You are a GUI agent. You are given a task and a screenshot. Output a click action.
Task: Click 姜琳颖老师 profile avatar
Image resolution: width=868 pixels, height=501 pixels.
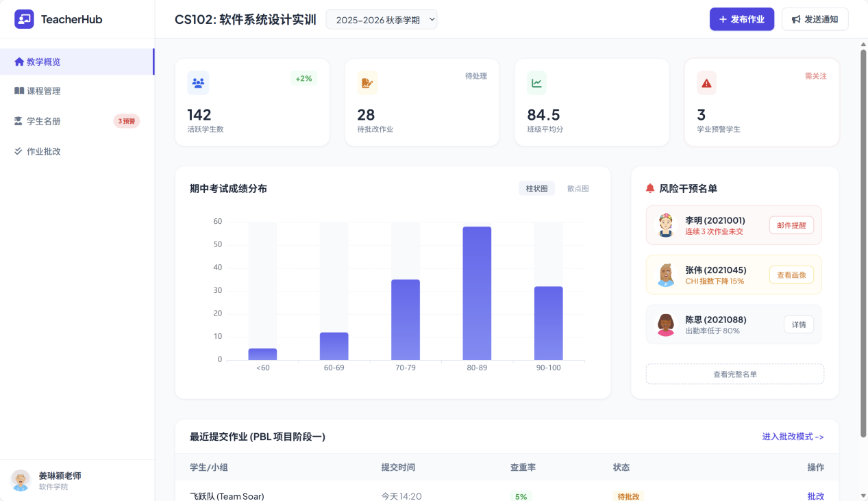pyautogui.click(x=21, y=480)
